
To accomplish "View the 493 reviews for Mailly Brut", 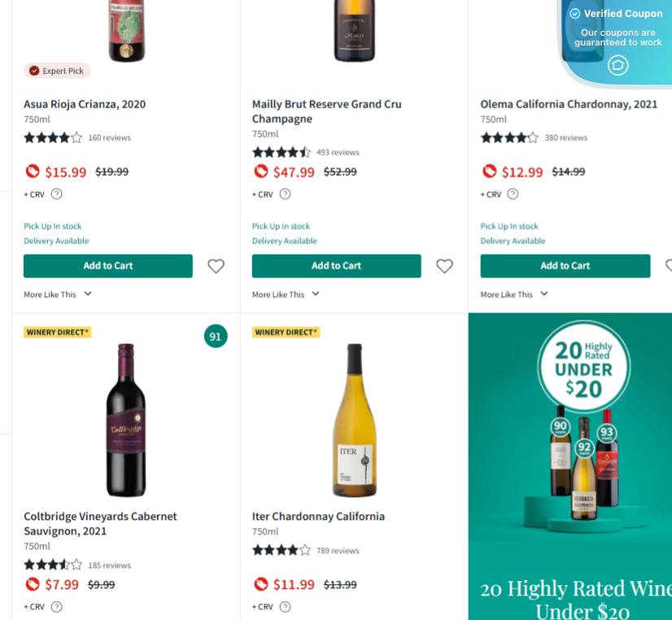I will point(338,152).
